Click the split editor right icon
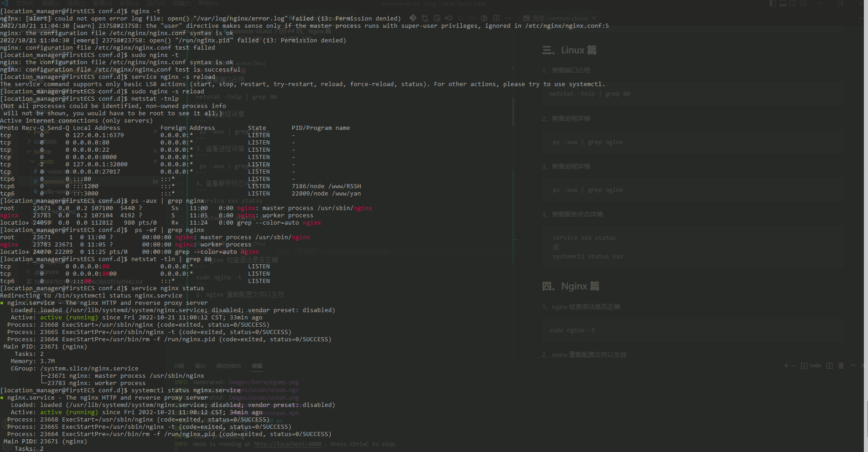This screenshot has height=452, width=868. click(x=496, y=18)
